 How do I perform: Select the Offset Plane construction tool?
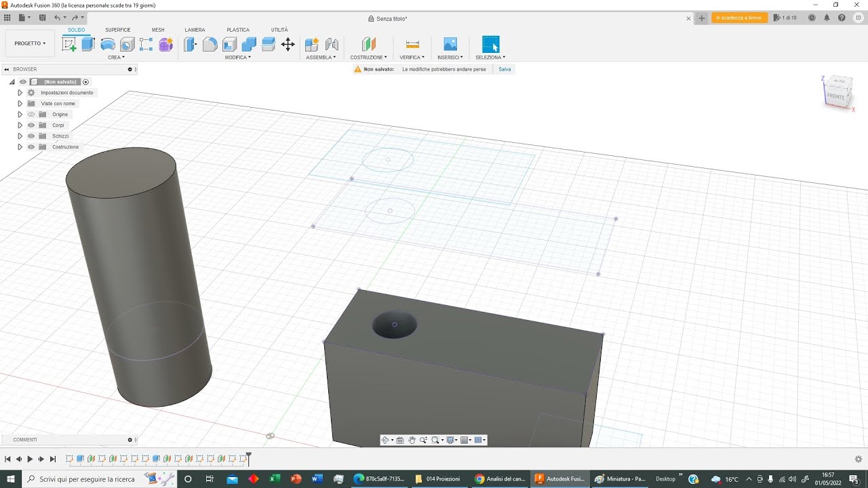[368, 45]
